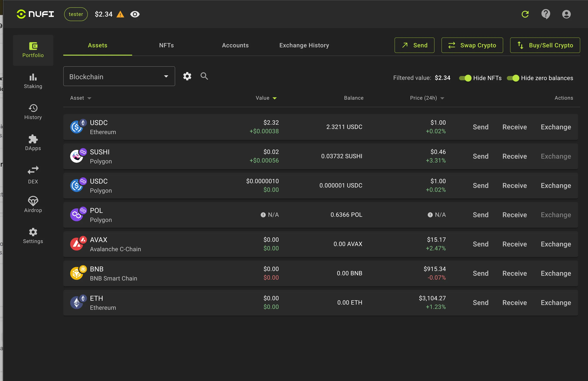Send the SUSHI asset on Polygon
The width and height of the screenshot is (588, 381).
[x=480, y=156]
